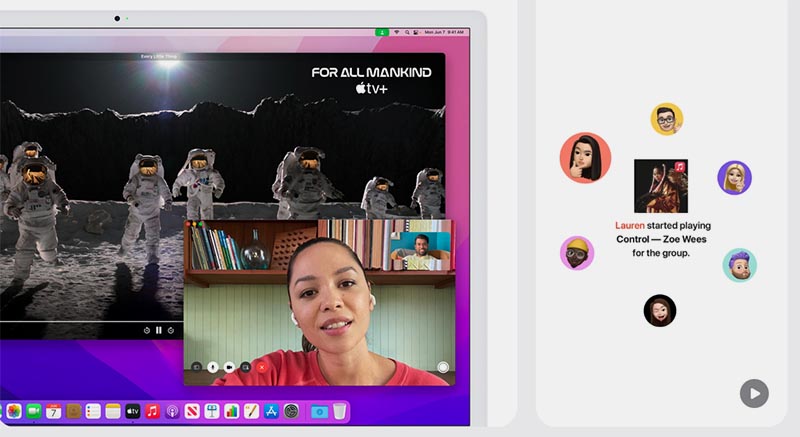Click the red Lauren name text
The image size is (800, 437).
pos(630,225)
